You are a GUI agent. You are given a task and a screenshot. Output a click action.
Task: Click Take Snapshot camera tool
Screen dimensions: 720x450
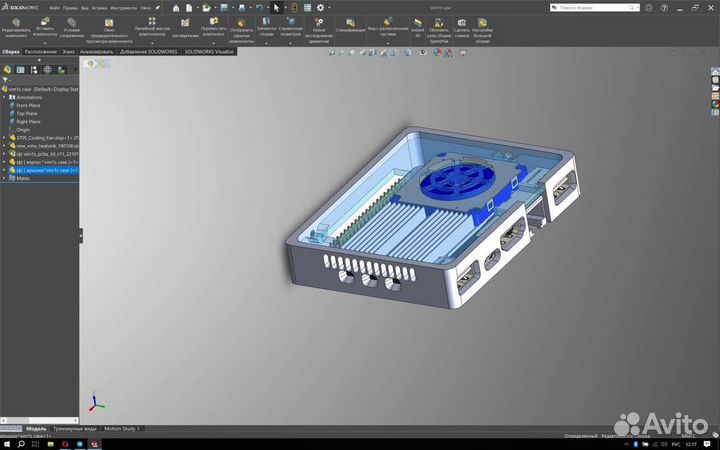coord(462,28)
